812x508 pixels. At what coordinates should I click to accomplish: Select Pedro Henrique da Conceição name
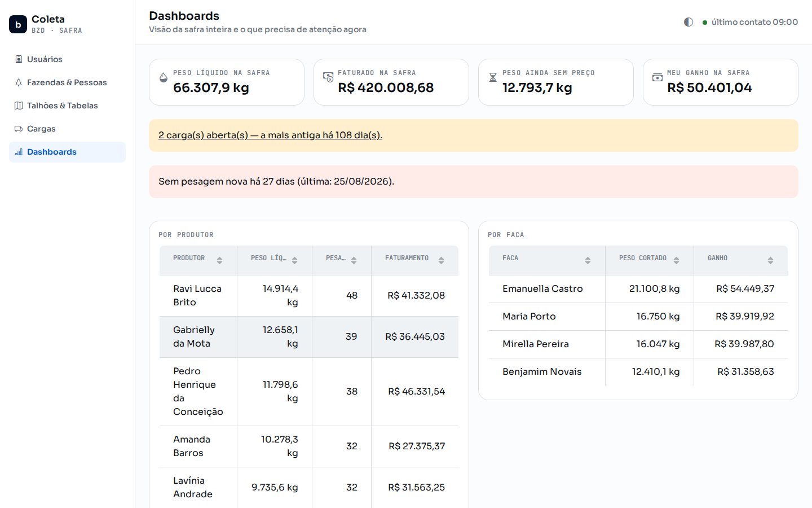(x=198, y=391)
